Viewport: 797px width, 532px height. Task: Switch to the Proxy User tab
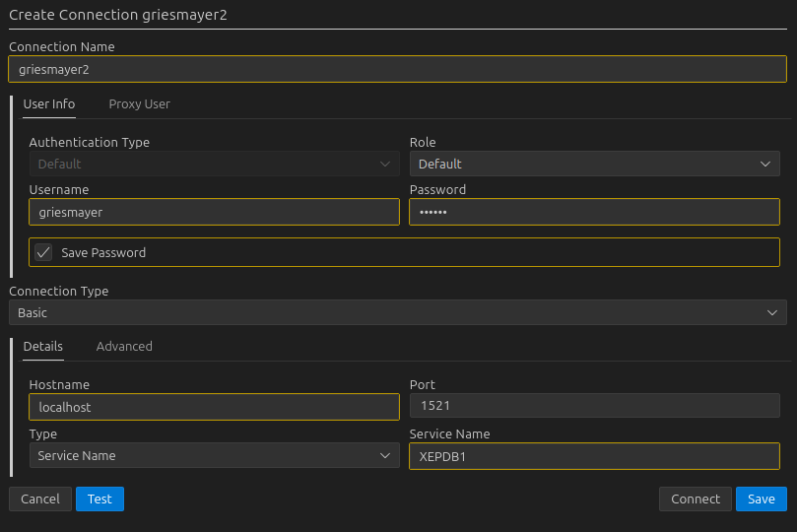click(x=139, y=103)
